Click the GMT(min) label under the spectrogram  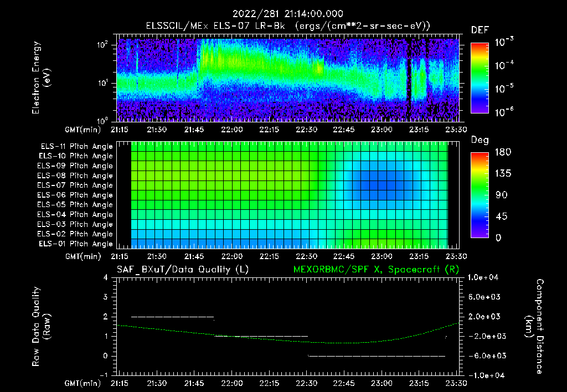point(83,130)
